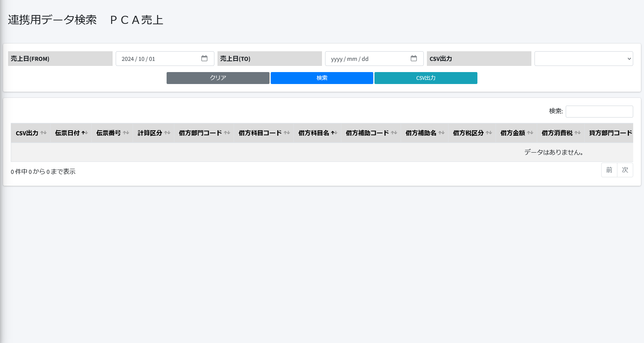This screenshot has height=343, width=644.
Task: Click the 売上日(FROM) label
Action: point(60,59)
